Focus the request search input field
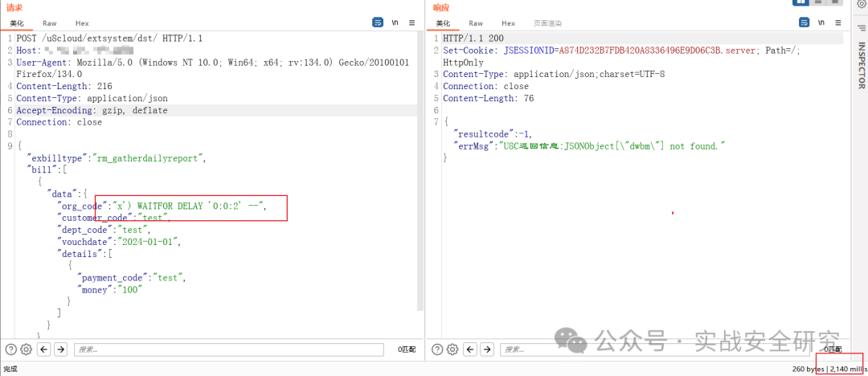 (x=228, y=349)
